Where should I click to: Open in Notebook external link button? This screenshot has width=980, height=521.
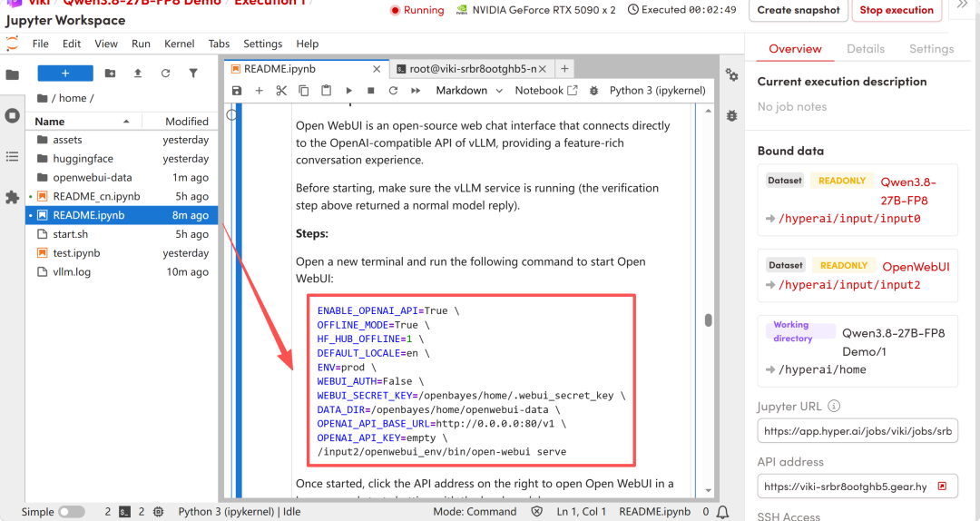(x=546, y=91)
